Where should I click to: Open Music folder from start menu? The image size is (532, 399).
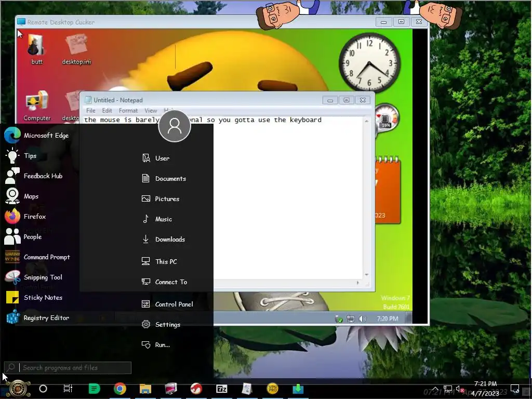[x=157, y=219]
